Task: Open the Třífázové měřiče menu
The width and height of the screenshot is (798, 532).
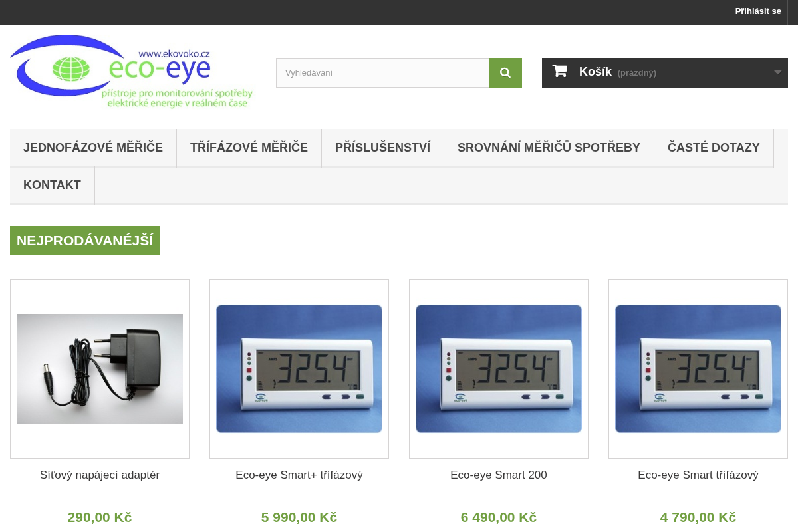Action: (x=249, y=148)
